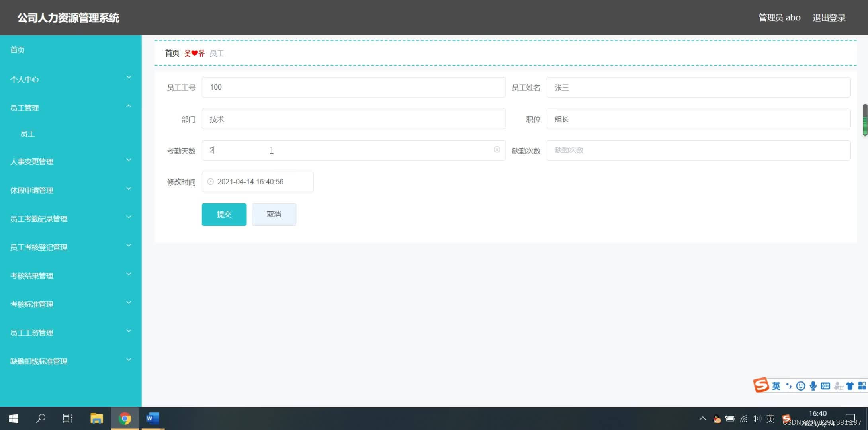The image size is (868, 430).
Task: Open the Sogou skin shirt icon
Action: click(x=850, y=386)
